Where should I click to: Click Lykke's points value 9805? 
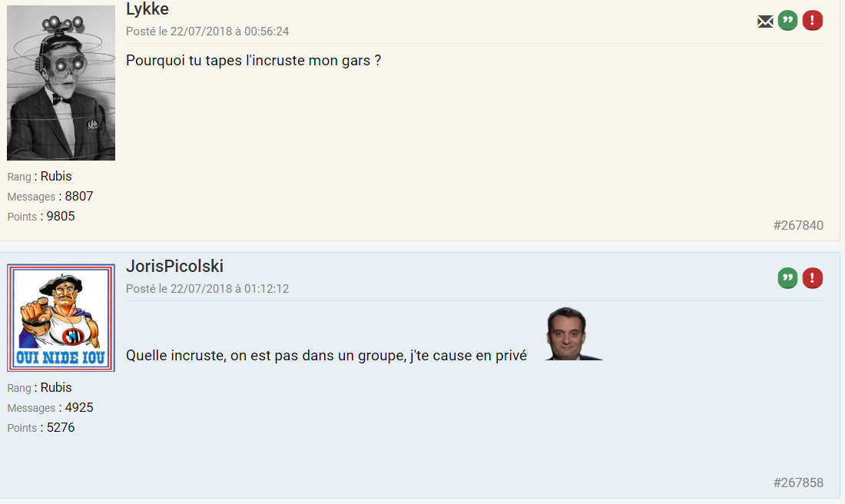coord(61,216)
